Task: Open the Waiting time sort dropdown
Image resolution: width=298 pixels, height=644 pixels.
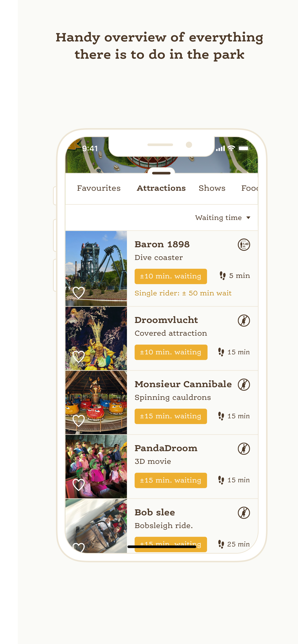Action: [218, 218]
